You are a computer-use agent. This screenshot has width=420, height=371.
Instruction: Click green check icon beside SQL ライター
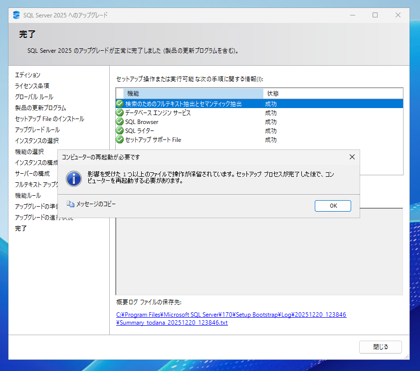coord(120,131)
